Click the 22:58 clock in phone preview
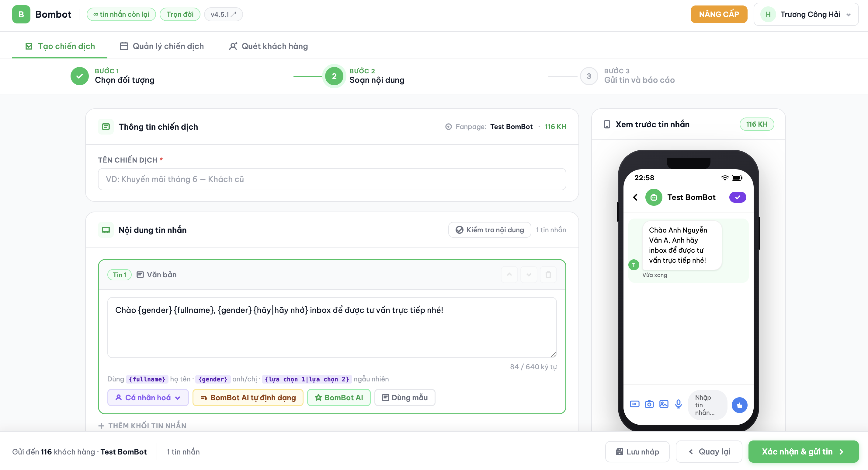Screen dimensions: 868x470 pos(644,178)
